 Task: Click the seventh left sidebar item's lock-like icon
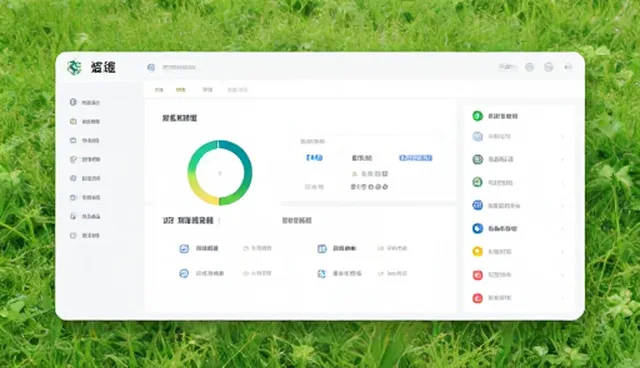click(x=73, y=216)
